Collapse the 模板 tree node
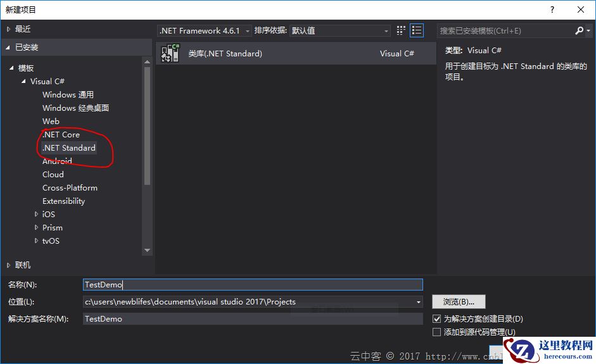596x364 pixels. [x=11, y=68]
